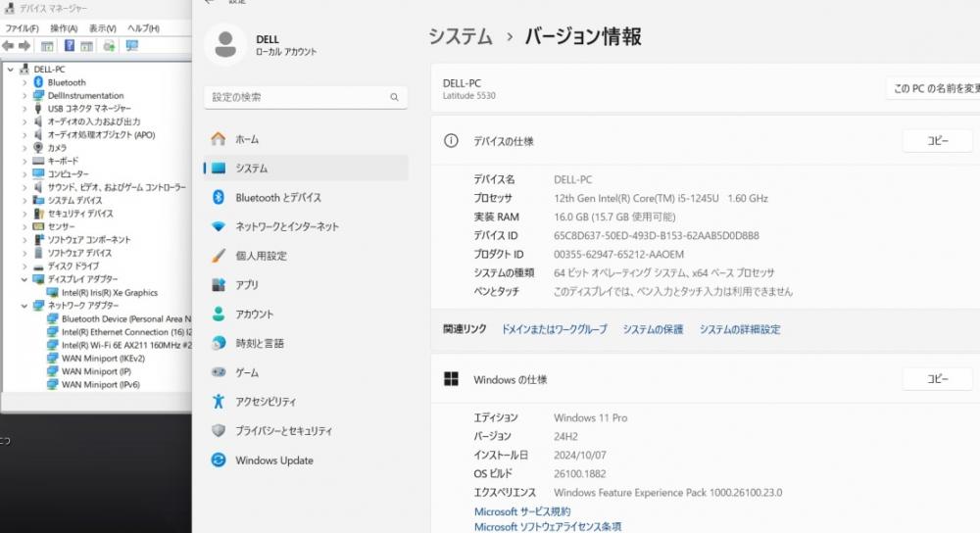Open Microsoft ソフトウェアライセンス条項 link
The image size is (980, 533).
[x=548, y=527]
